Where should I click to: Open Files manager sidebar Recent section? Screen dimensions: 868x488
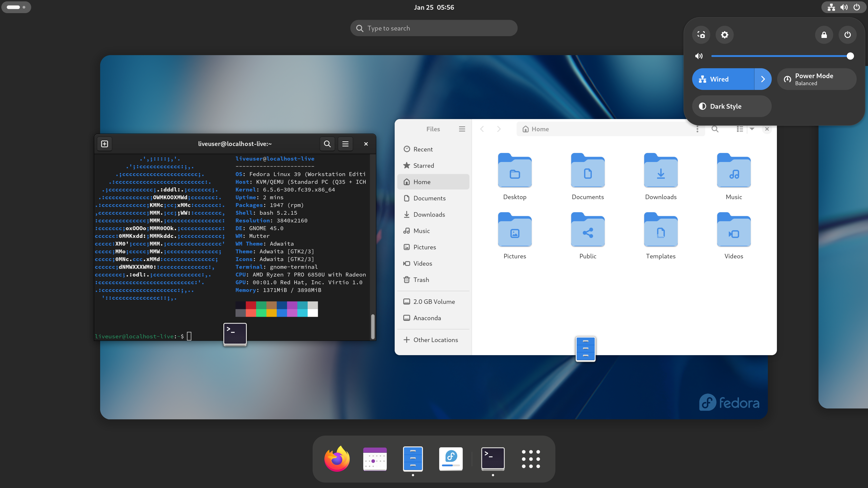[423, 149]
